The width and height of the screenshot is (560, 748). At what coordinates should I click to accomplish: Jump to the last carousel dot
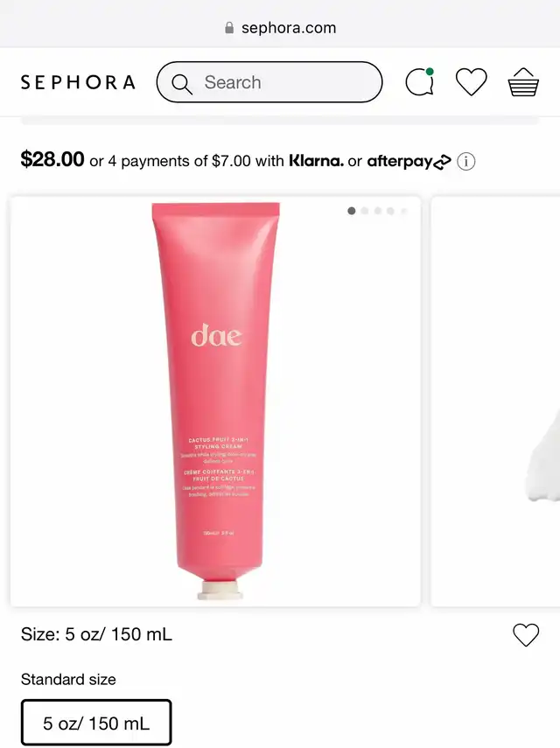(404, 211)
